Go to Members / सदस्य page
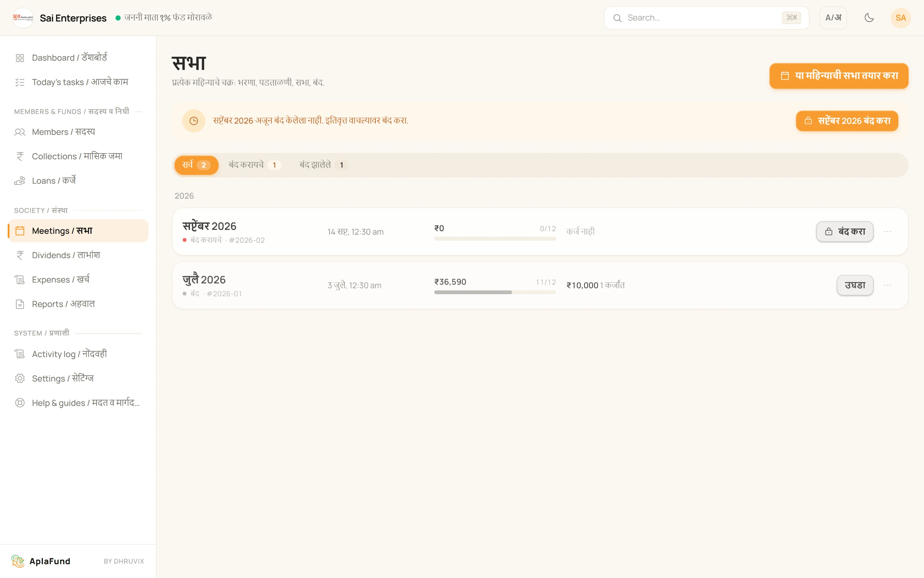This screenshot has width=924, height=578. [78, 132]
